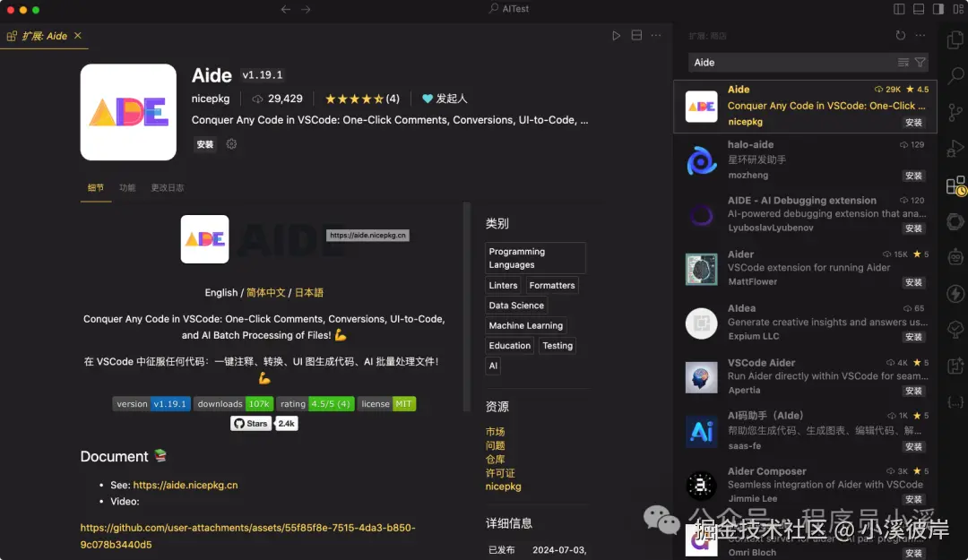Open the extensions panel ellipsis menu

click(920, 35)
